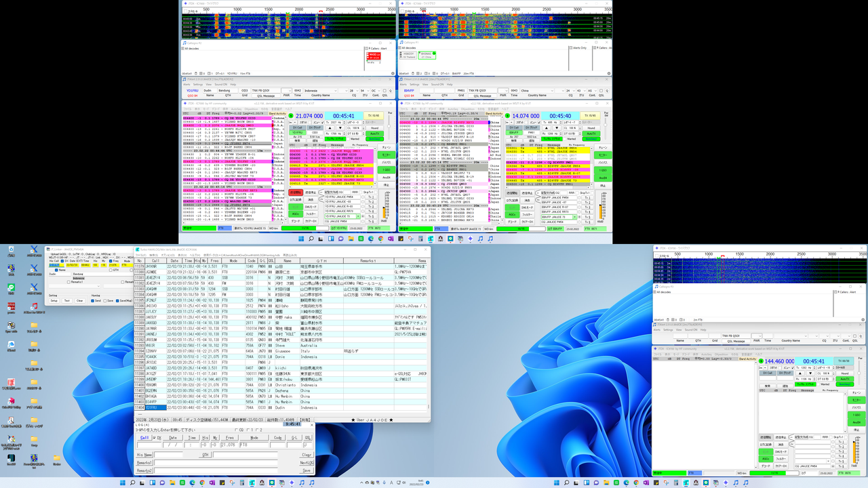
Task: Toggle the Wanted checkbox in the 144.460 JTDX window
Action: click(818, 384)
